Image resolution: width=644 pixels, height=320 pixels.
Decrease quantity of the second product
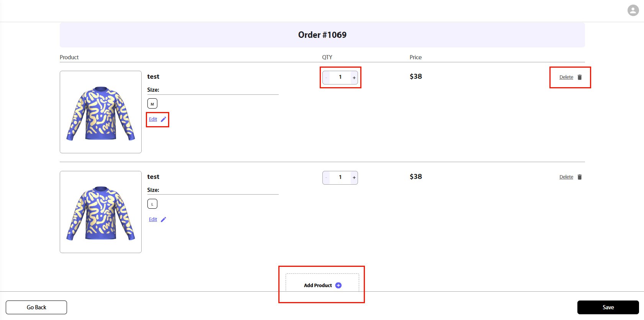pos(326,178)
